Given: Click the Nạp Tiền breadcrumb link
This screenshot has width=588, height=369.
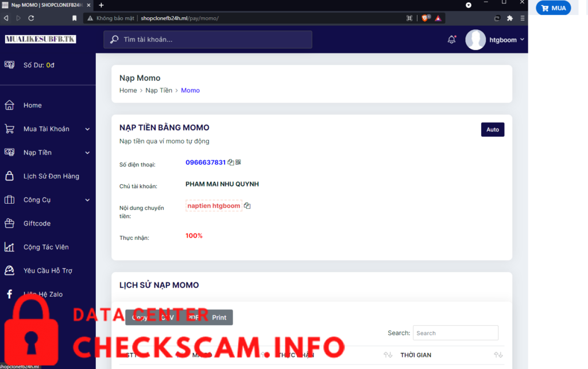Looking at the screenshot, I should click(x=158, y=90).
